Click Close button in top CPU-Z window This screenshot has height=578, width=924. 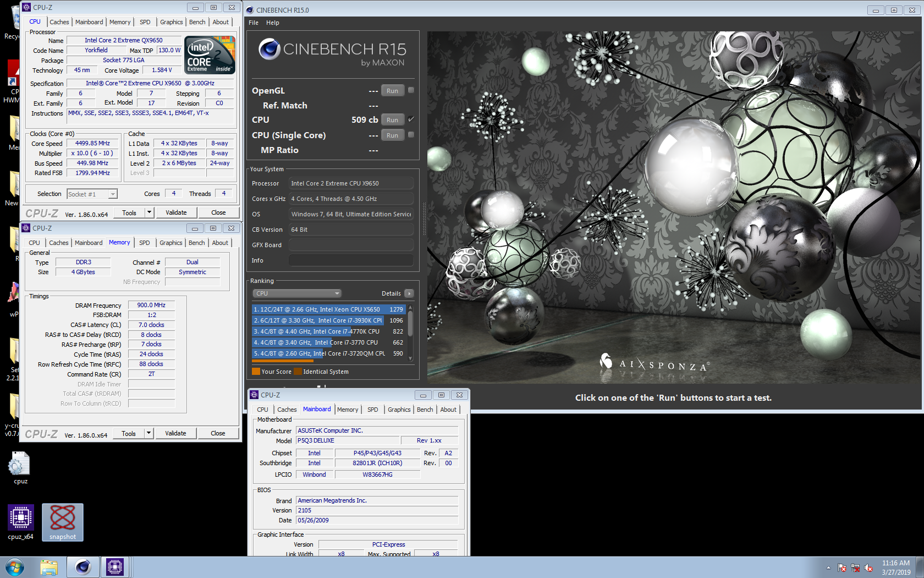coord(218,212)
